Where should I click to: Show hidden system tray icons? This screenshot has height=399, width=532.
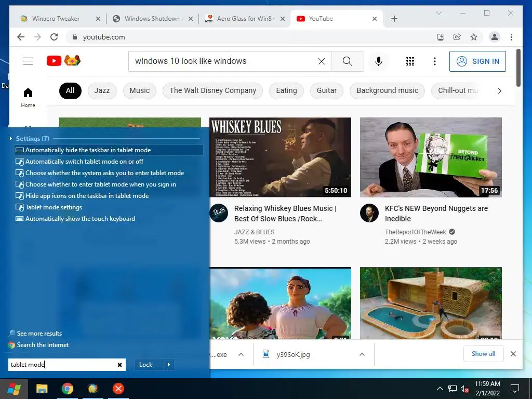pos(440,389)
